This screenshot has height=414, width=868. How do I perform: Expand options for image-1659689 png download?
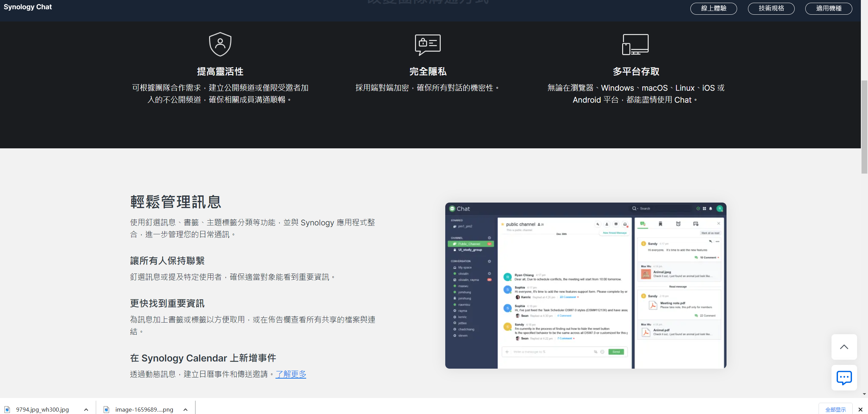click(x=185, y=410)
